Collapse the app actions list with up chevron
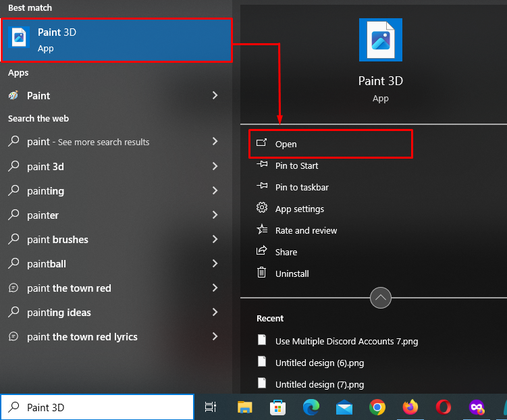The image size is (507, 420). coord(381,298)
